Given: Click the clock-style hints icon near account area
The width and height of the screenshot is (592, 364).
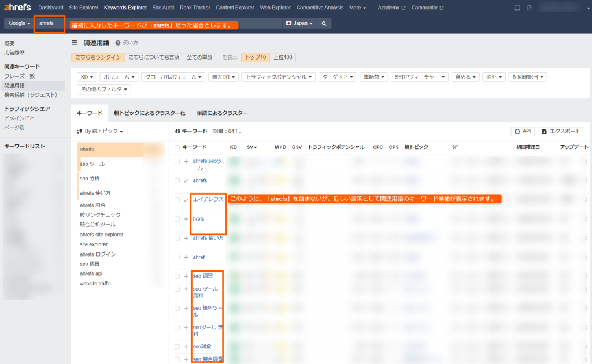Looking at the screenshot, I should [528, 8].
